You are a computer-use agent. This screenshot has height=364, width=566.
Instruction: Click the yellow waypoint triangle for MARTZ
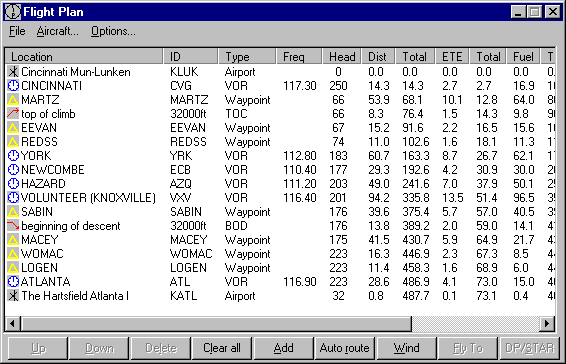click(x=13, y=100)
